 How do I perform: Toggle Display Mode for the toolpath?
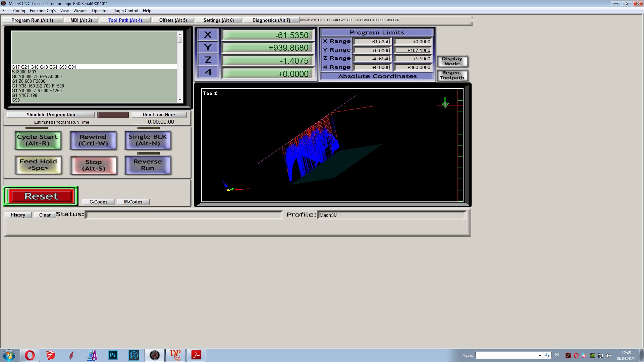(452, 61)
